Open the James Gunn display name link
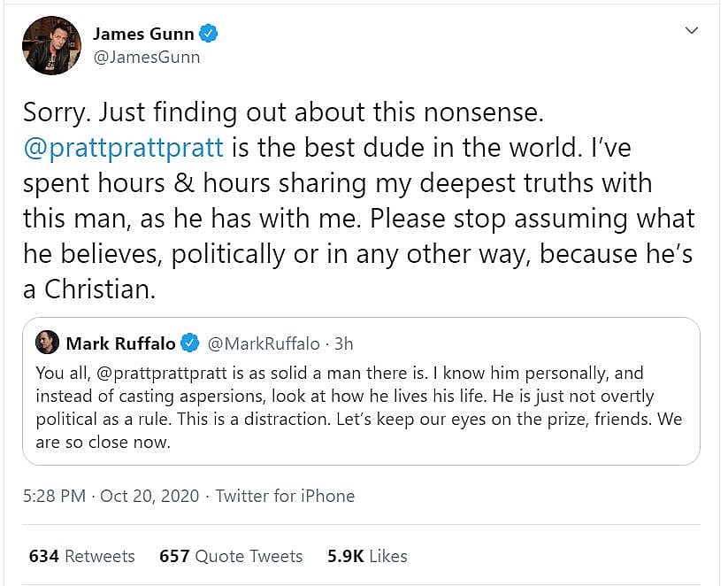 coord(142,34)
